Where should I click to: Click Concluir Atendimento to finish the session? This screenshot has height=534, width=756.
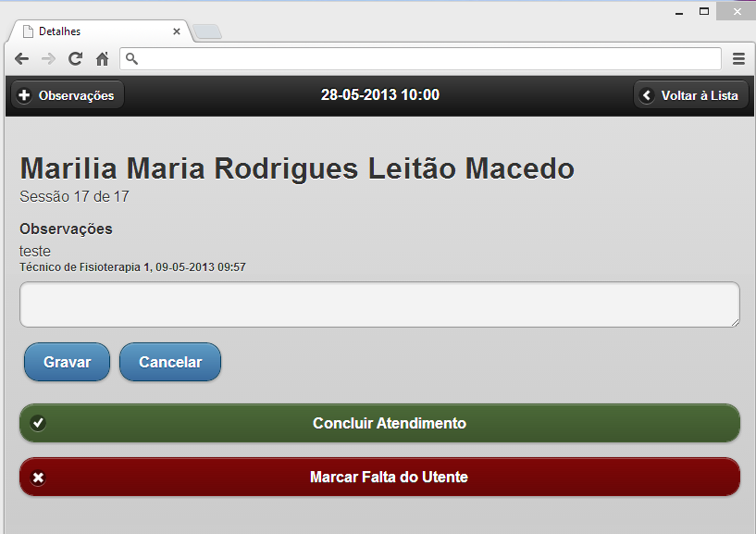pyautogui.click(x=380, y=423)
